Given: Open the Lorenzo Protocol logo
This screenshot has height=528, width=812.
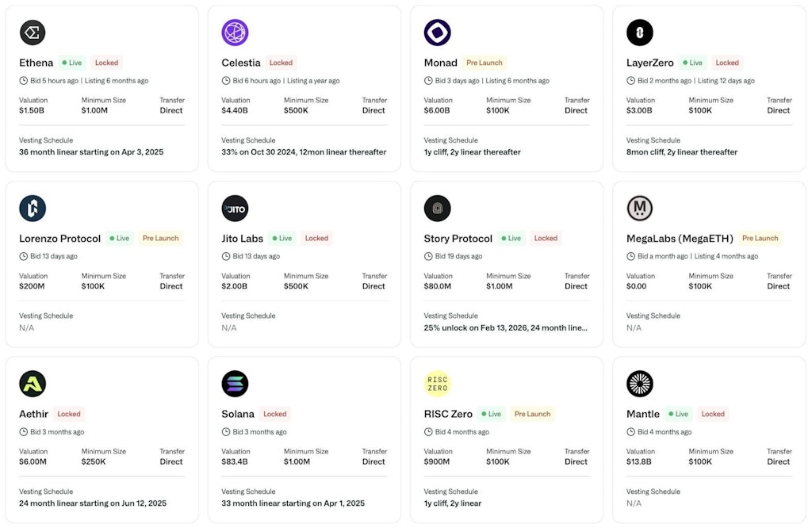Looking at the screenshot, I should coord(33,209).
